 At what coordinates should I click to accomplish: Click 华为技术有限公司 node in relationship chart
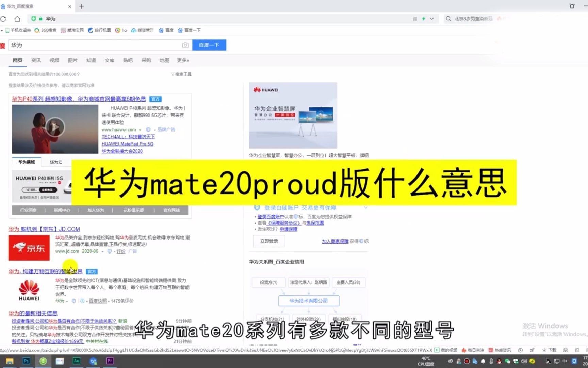tap(309, 301)
